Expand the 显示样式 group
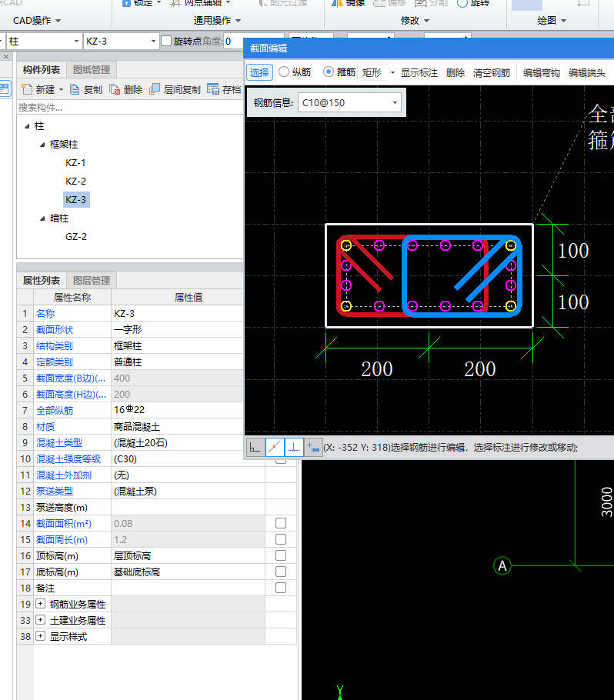Viewport: 614px width, 700px height. click(40, 635)
